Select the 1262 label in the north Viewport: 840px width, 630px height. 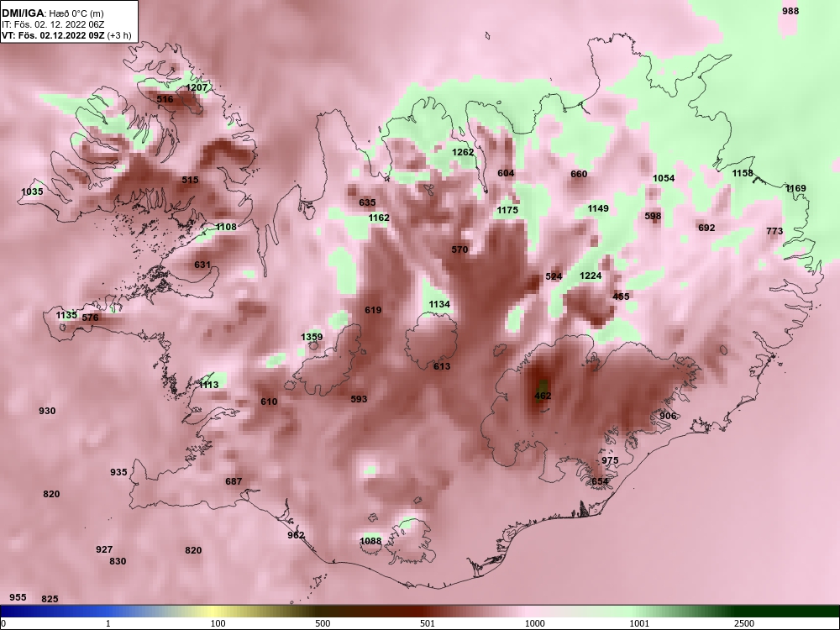(463, 152)
